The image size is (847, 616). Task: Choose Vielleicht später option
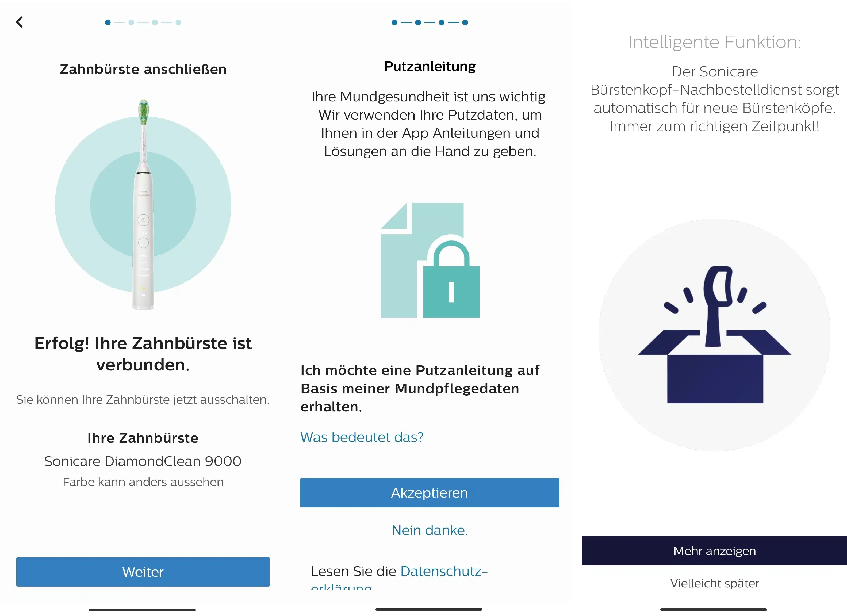click(714, 583)
